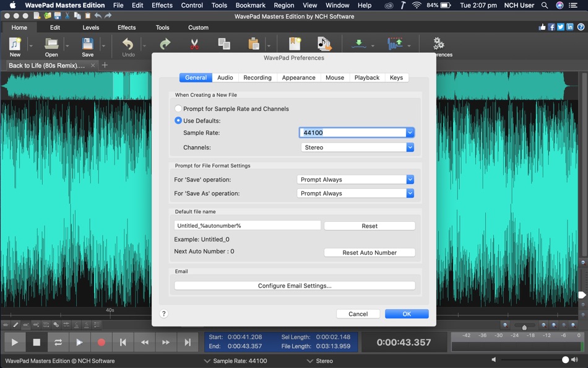Click the Copy icon in the ribbon
The width and height of the screenshot is (588, 368).
pyautogui.click(x=224, y=44)
